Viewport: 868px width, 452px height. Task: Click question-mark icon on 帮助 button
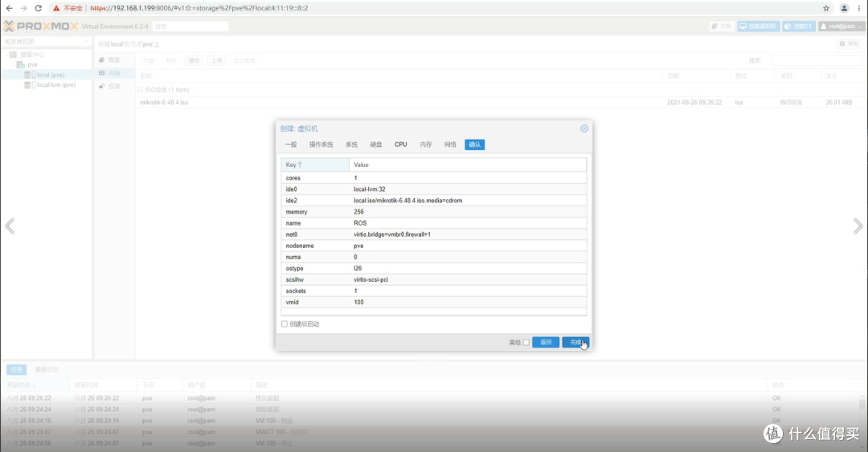point(842,43)
